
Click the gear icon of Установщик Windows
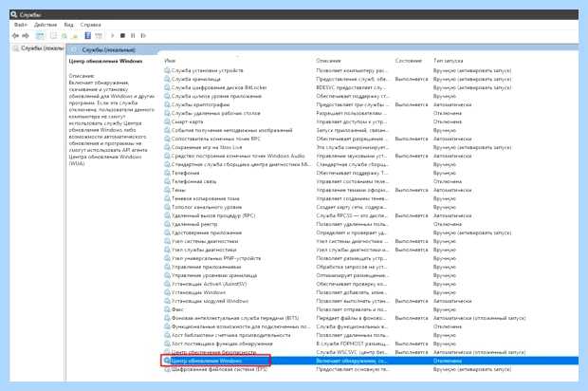167,292
